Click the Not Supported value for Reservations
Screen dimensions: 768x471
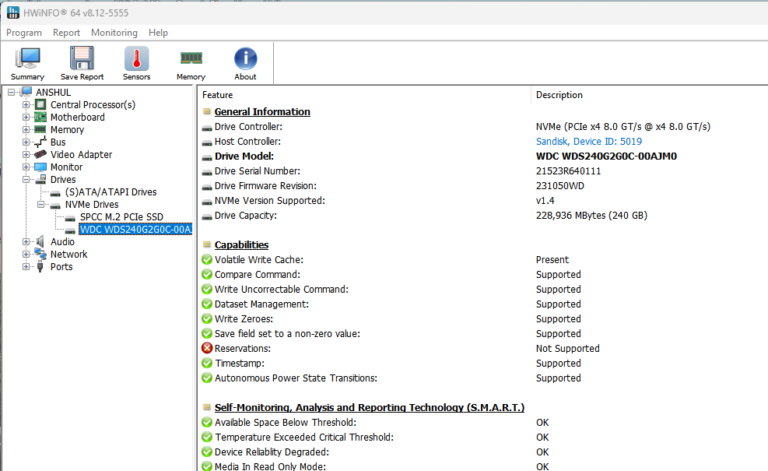(567, 348)
